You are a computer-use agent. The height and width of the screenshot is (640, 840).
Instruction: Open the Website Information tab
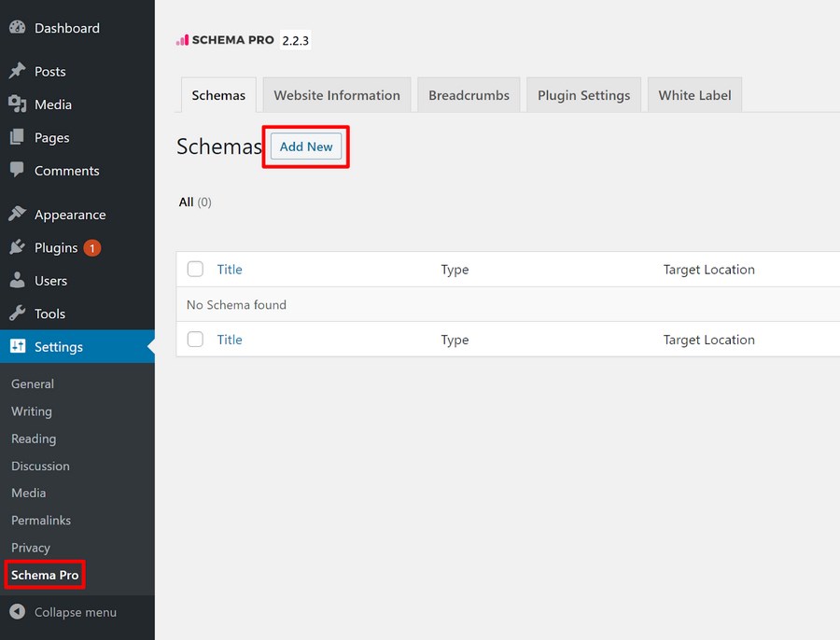click(337, 95)
